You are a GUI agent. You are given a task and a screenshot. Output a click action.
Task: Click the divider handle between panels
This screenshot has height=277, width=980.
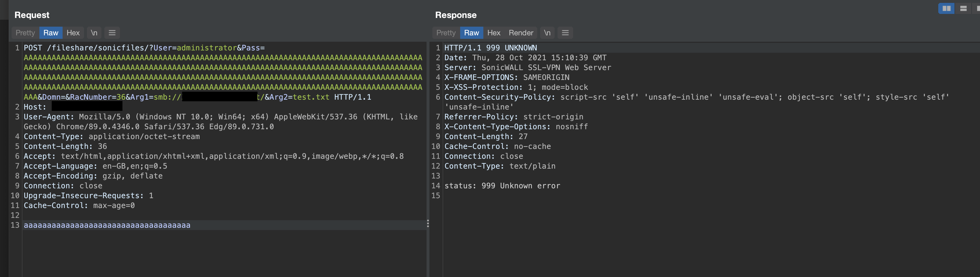click(x=428, y=223)
